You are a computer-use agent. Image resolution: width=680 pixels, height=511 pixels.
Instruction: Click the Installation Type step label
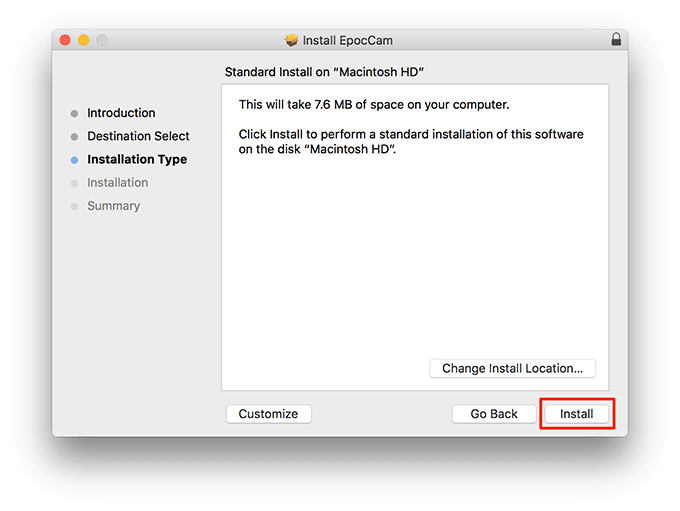(137, 159)
